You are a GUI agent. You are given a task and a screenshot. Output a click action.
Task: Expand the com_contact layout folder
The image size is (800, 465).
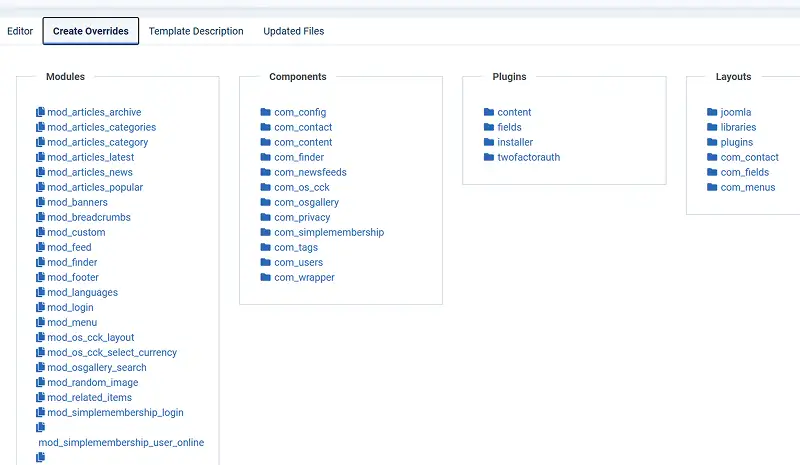749,157
